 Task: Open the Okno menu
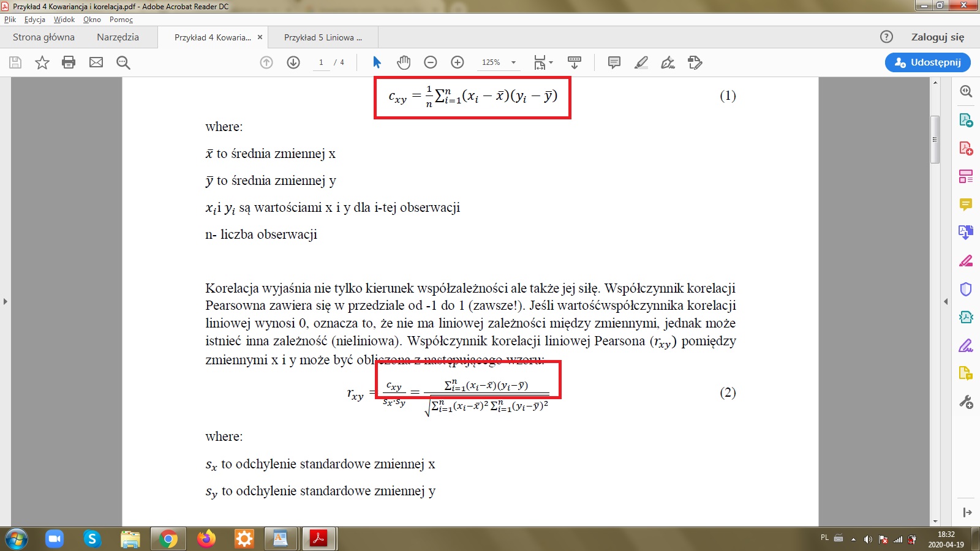[x=92, y=20]
